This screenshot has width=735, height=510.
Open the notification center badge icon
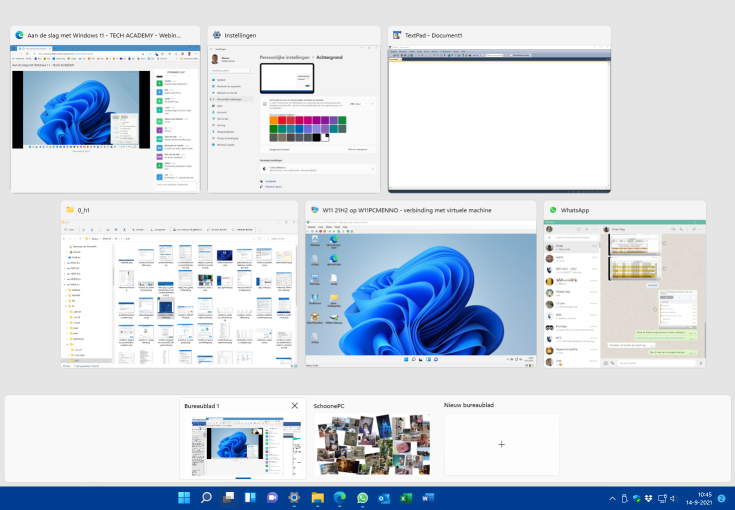722,499
